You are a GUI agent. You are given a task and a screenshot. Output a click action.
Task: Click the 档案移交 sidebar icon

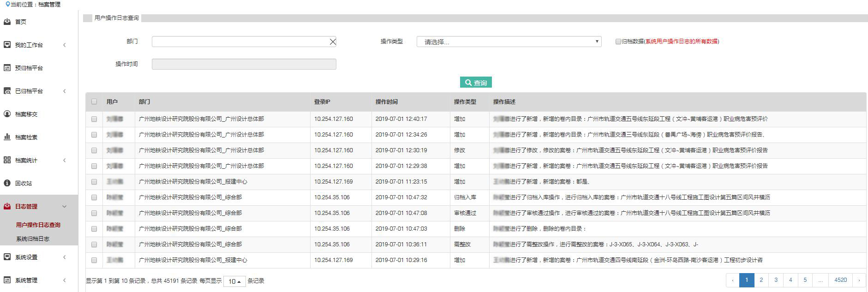7,114
